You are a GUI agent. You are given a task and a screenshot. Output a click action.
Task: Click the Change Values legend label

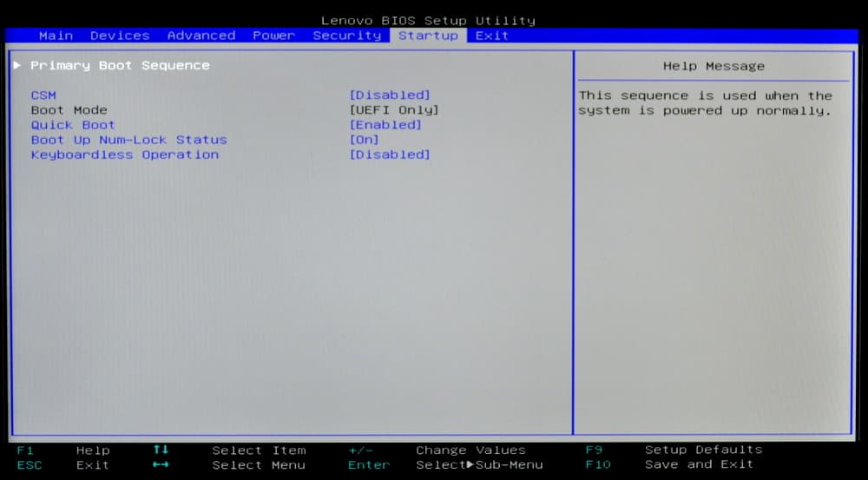(x=470, y=450)
